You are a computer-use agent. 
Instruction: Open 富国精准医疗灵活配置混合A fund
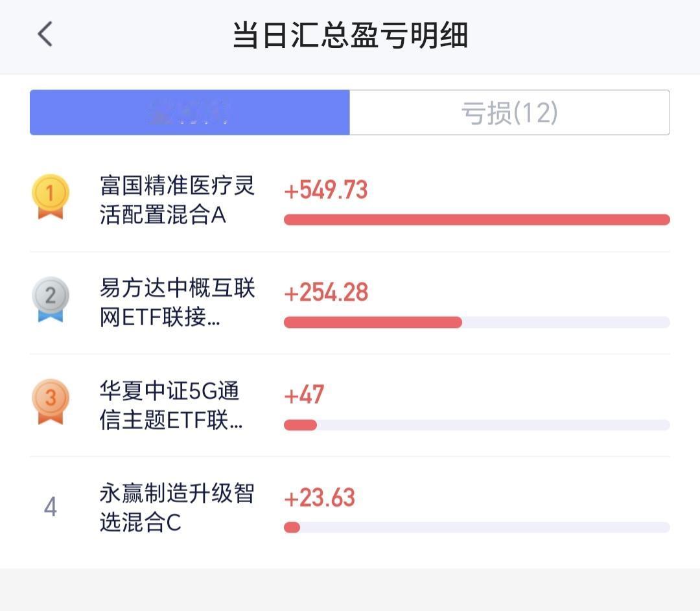177,200
